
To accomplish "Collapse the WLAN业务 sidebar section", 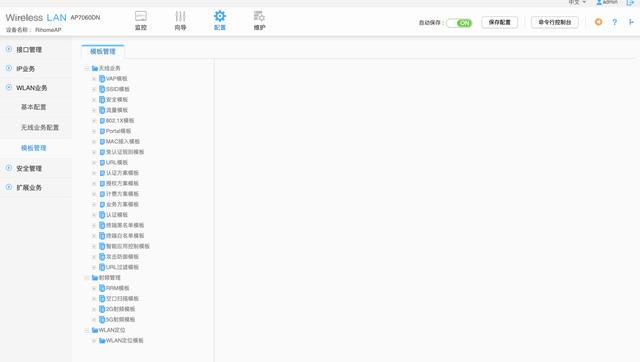I will tap(9, 88).
